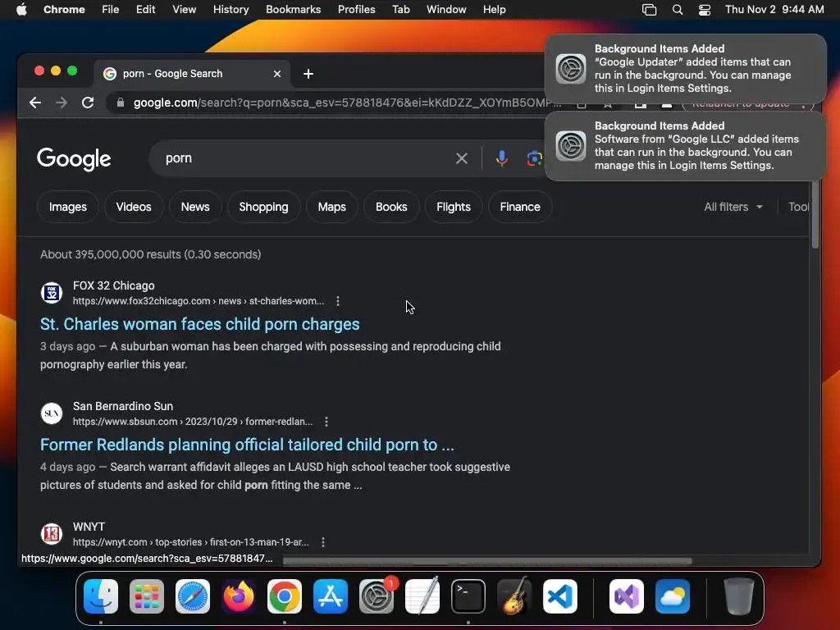Click the WNYT site favicon
The image size is (840, 630).
point(52,534)
